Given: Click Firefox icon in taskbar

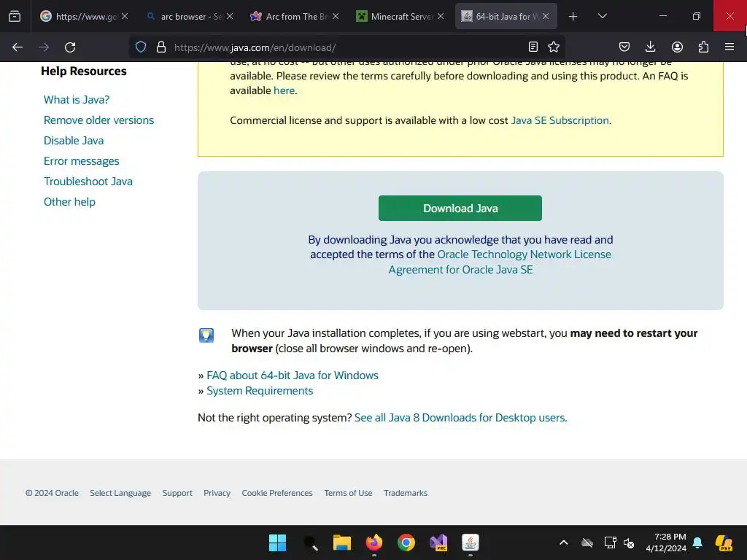Looking at the screenshot, I should click(374, 542).
